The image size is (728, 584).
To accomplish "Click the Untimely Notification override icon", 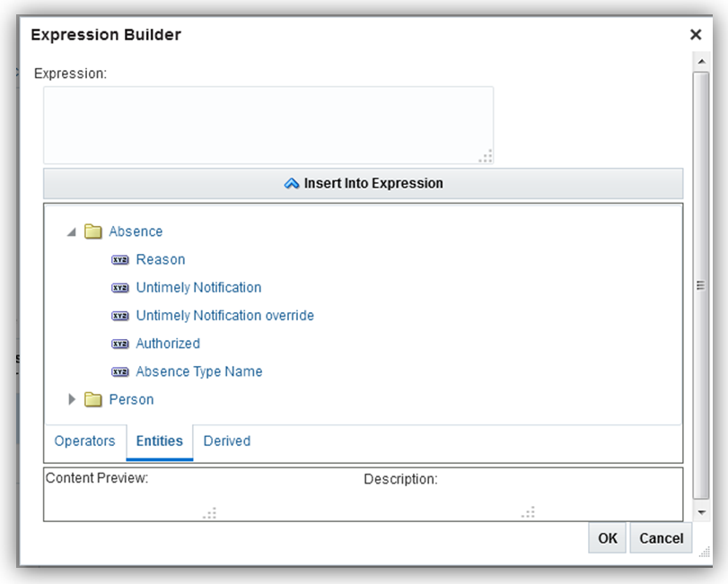I will [120, 316].
